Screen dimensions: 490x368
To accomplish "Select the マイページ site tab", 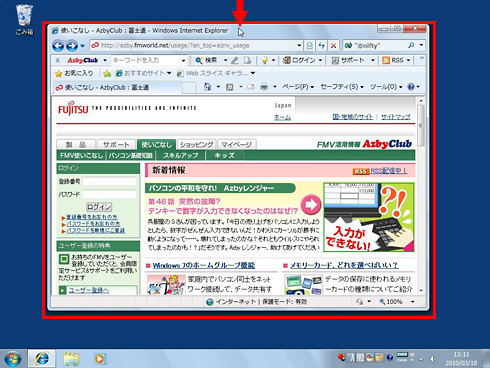I will (x=237, y=145).
